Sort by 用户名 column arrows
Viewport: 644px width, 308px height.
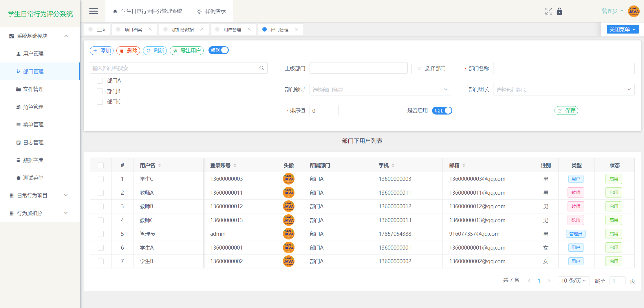[x=160, y=165]
